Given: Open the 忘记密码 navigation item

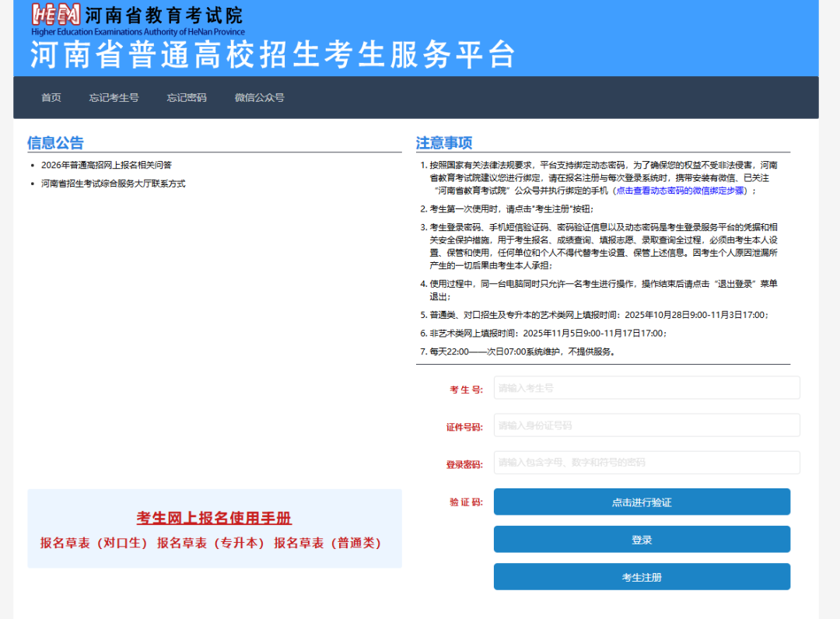Looking at the screenshot, I should [186, 97].
